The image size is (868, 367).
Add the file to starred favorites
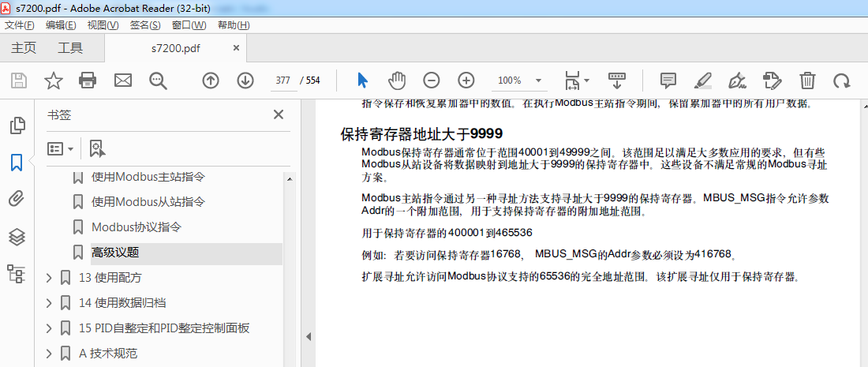pyautogui.click(x=53, y=81)
